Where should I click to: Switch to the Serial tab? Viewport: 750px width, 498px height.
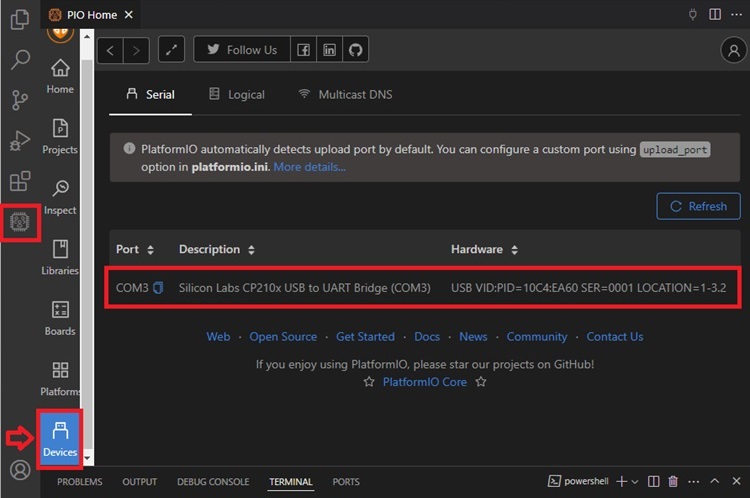(151, 94)
